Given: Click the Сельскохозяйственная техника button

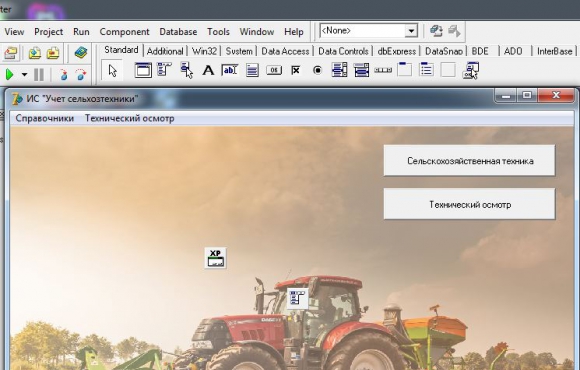Looking at the screenshot, I should [x=469, y=161].
